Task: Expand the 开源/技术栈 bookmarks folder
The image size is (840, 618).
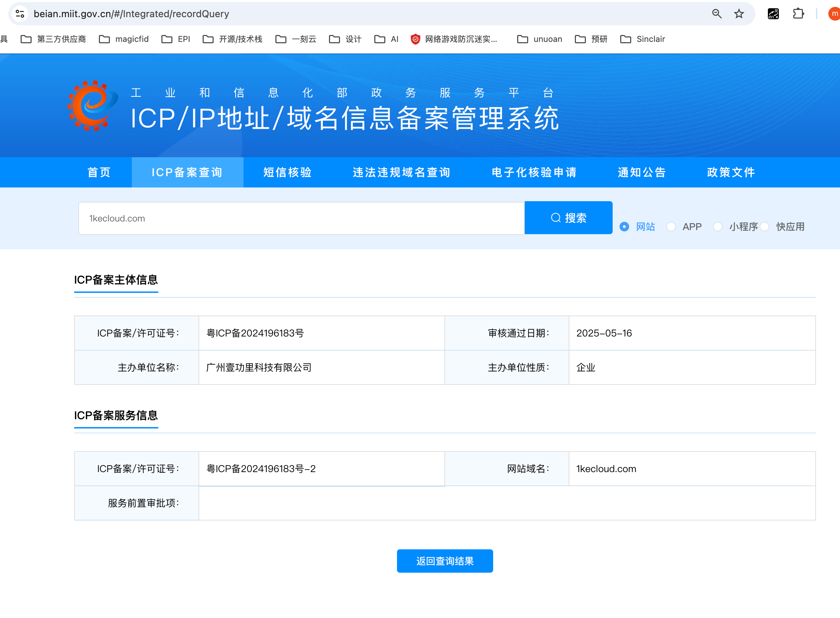Action: 232,39
